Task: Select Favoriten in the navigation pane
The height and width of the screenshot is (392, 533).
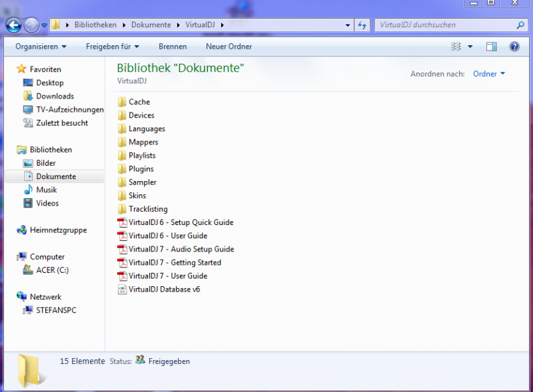Action: [45, 69]
